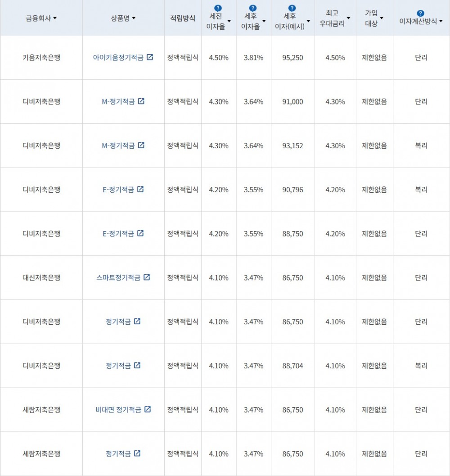Click the 대신저축은행 company name cell
The width and height of the screenshot is (450, 476).
pyautogui.click(x=41, y=277)
